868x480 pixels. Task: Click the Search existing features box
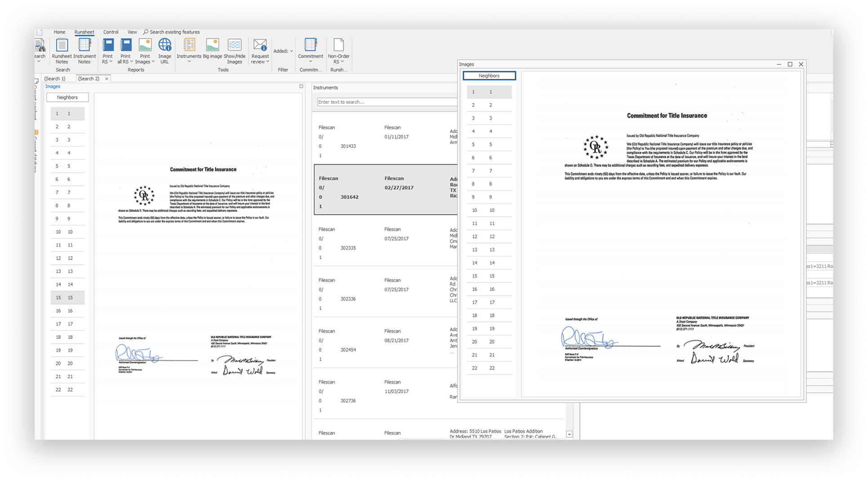pyautogui.click(x=171, y=32)
